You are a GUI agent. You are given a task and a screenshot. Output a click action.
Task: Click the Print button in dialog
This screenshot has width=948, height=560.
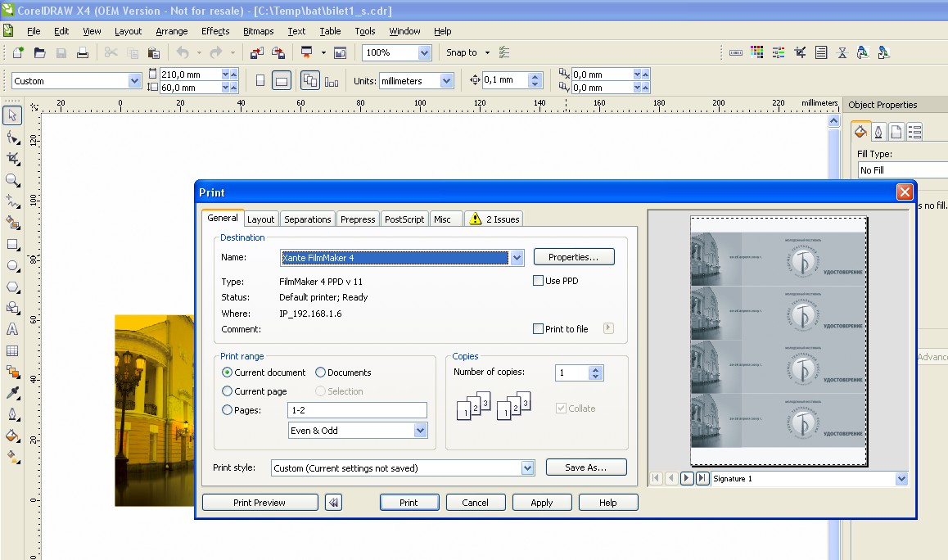pos(409,503)
